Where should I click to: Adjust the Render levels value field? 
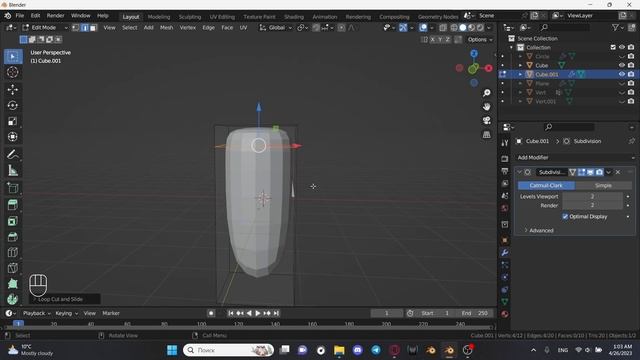click(592, 205)
